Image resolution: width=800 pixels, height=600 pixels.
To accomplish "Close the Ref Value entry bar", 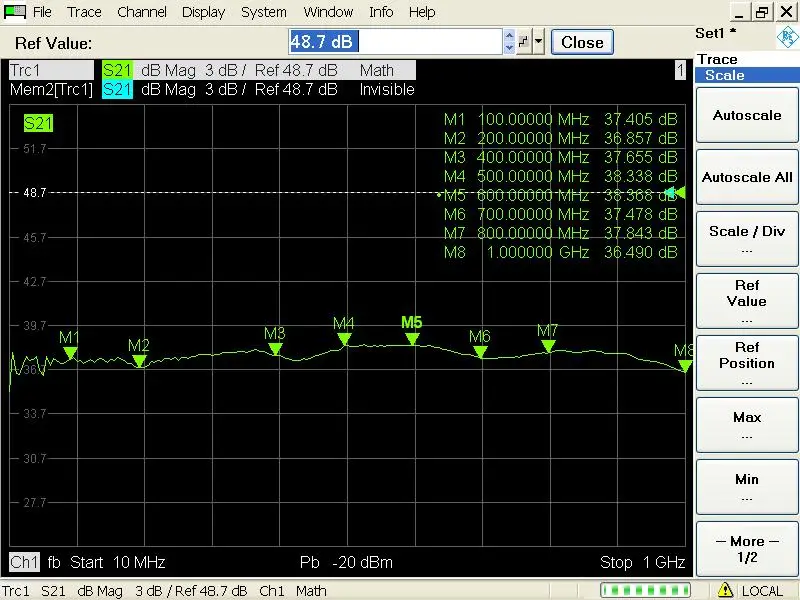I will point(582,42).
